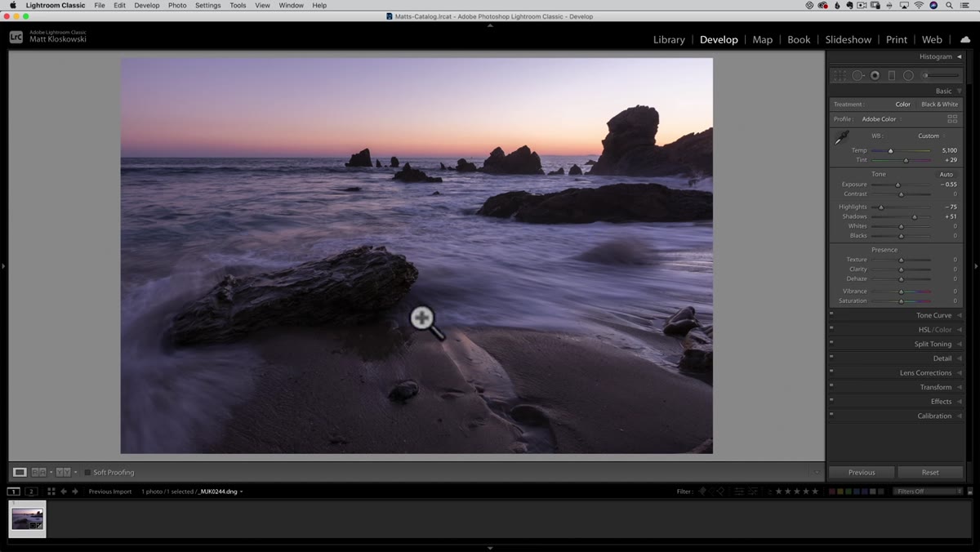Toggle the Detail panel switch

(831, 356)
